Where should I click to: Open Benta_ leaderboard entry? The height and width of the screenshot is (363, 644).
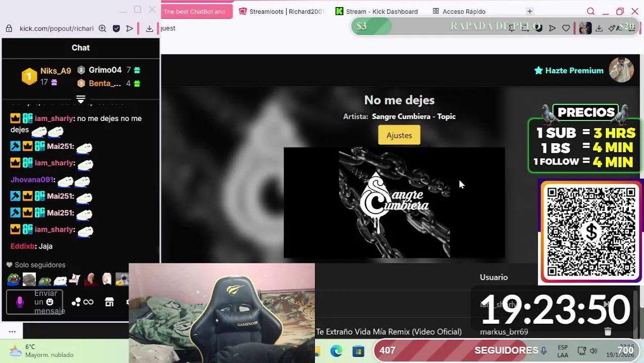point(109,83)
